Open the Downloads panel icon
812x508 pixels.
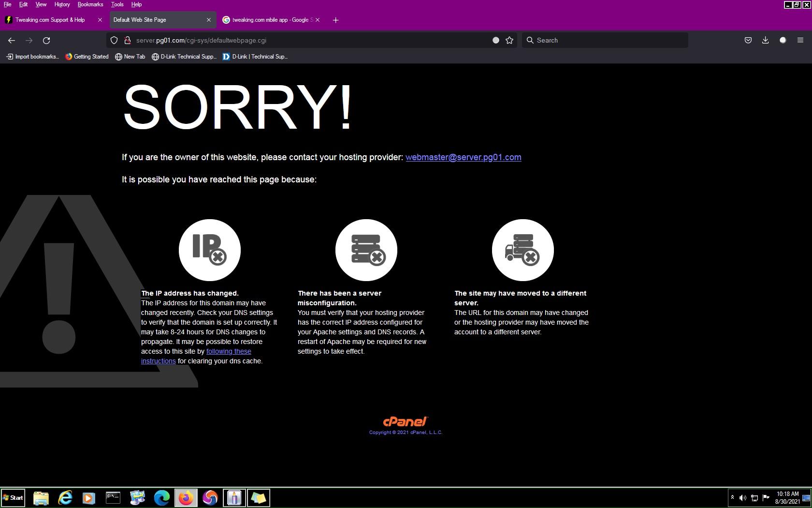[765, 41]
